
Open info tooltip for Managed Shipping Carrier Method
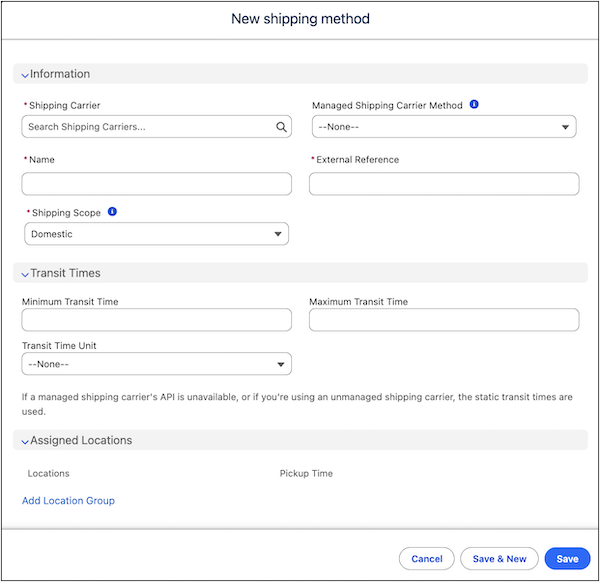[474, 104]
